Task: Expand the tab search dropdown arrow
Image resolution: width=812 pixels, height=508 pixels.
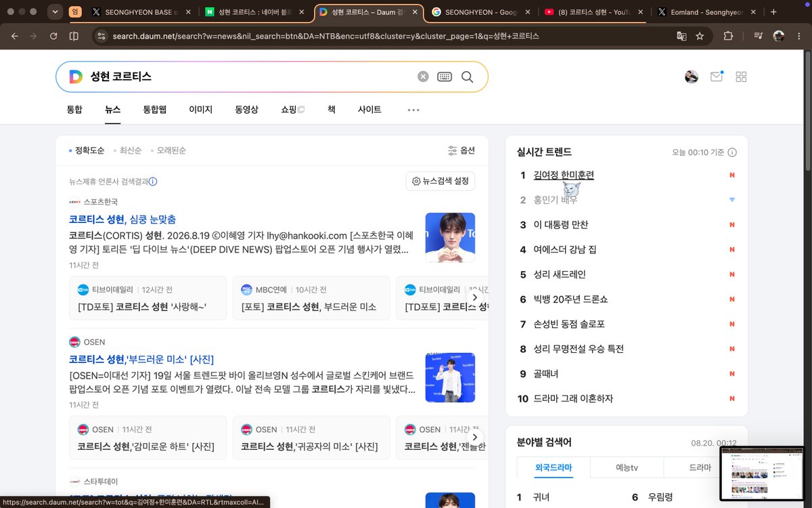Action: (55, 12)
